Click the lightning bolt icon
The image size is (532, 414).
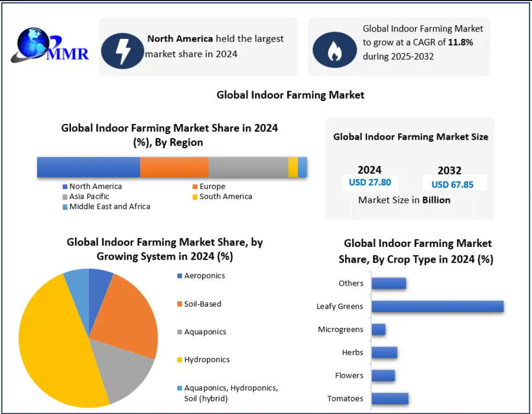122,50
